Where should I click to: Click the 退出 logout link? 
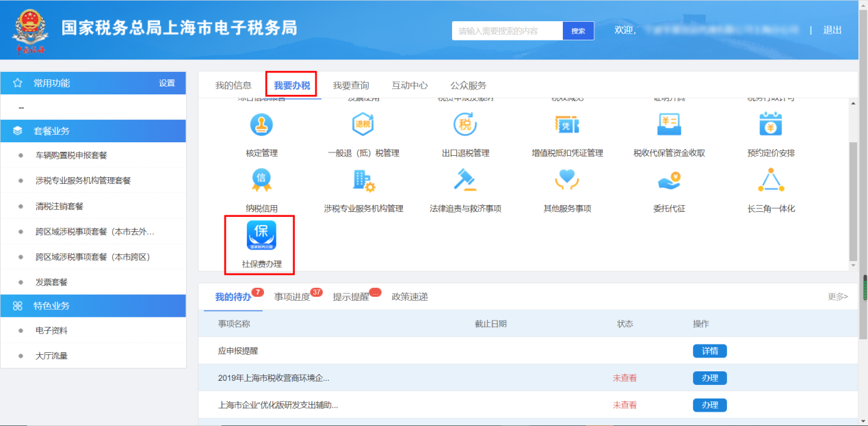click(832, 30)
